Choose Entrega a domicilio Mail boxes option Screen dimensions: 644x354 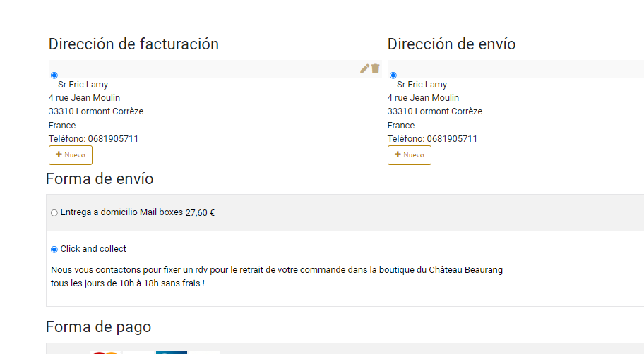tap(54, 212)
